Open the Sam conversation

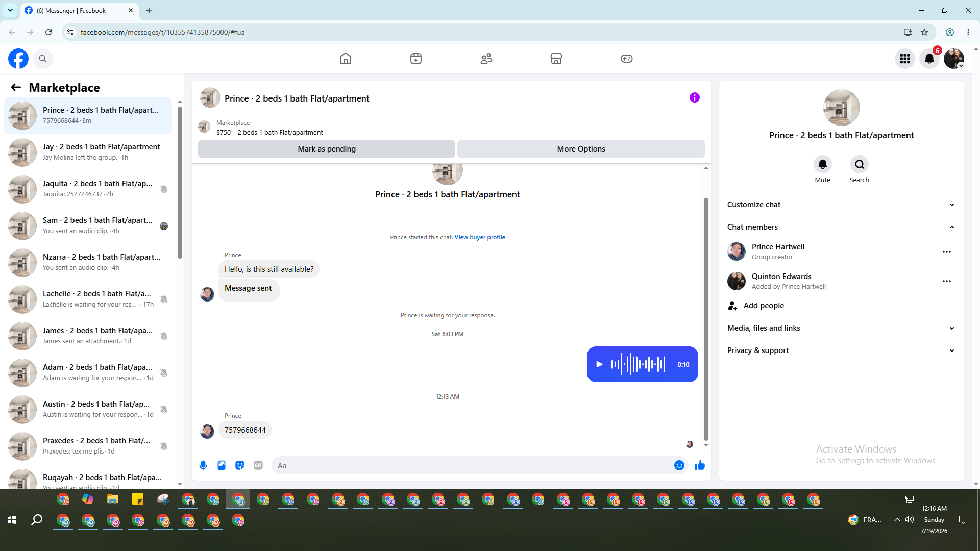[88, 226]
